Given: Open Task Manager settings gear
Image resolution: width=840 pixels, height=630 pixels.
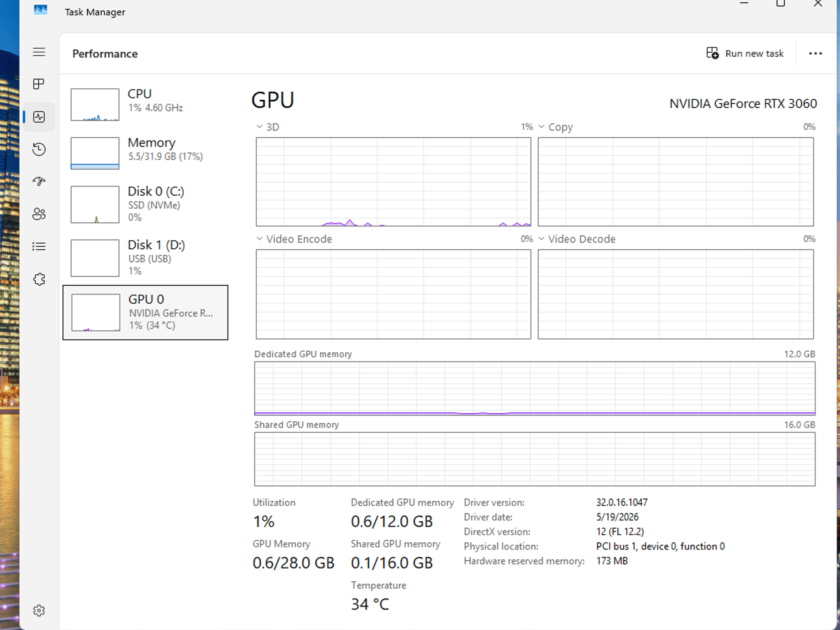Looking at the screenshot, I should (x=39, y=610).
